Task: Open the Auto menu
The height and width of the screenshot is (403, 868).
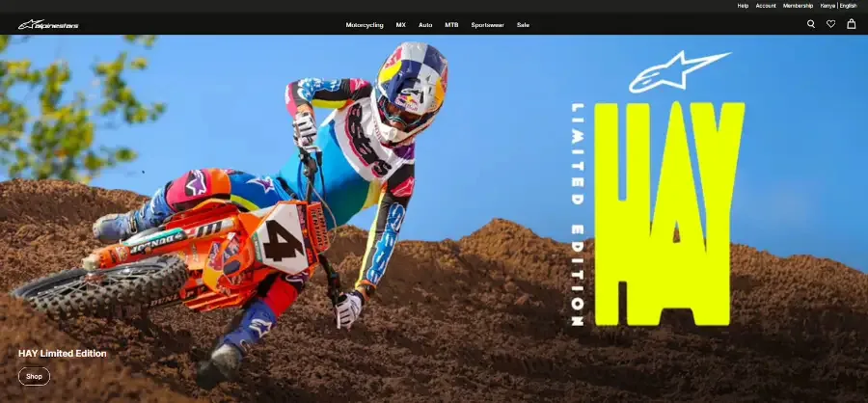Action: click(425, 25)
